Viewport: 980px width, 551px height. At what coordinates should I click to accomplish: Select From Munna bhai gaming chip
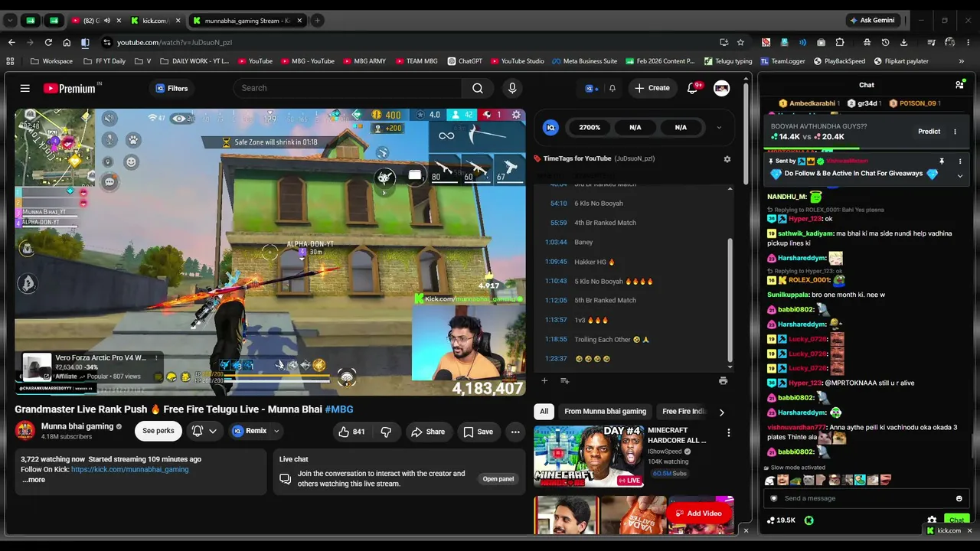(x=605, y=412)
